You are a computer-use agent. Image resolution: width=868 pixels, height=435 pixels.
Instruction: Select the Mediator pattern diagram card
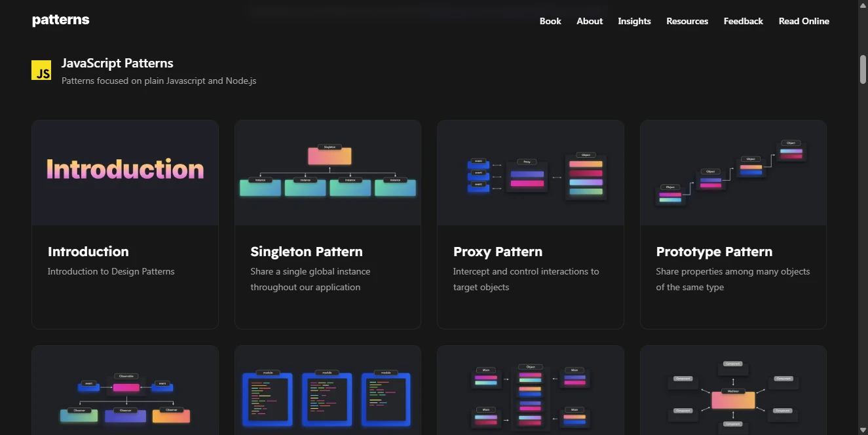(733, 392)
